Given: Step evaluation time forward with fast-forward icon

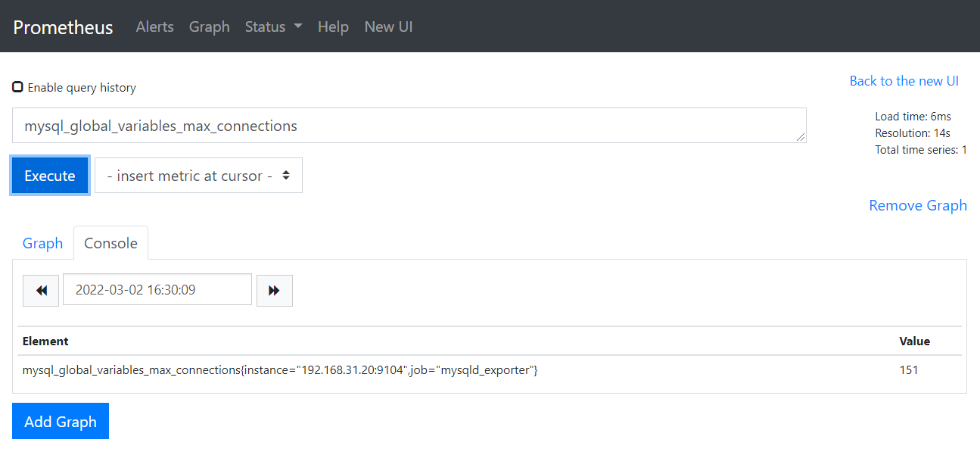Looking at the screenshot, I should [274, 291].
